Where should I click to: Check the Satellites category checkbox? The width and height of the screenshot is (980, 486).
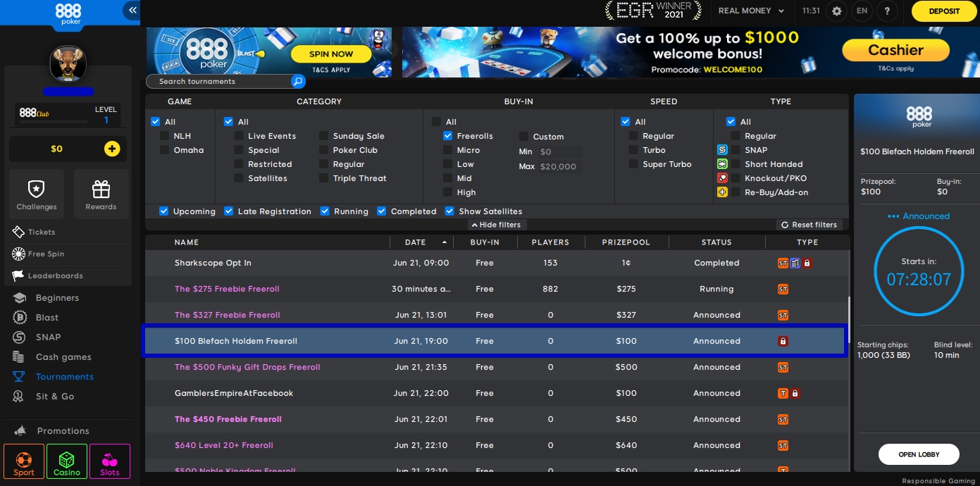click(x=239, y=178)
